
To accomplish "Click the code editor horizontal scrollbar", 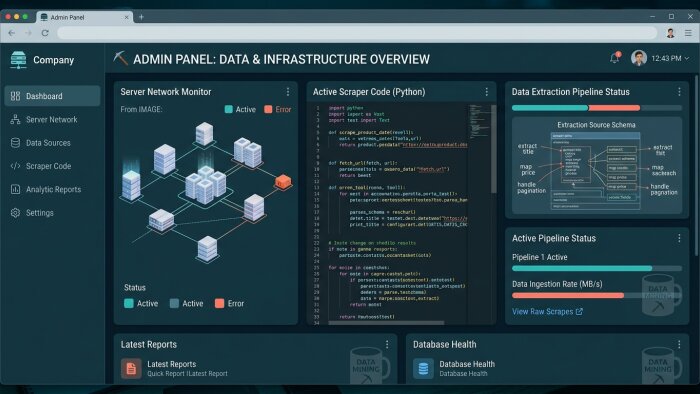I will click(386, 323).
